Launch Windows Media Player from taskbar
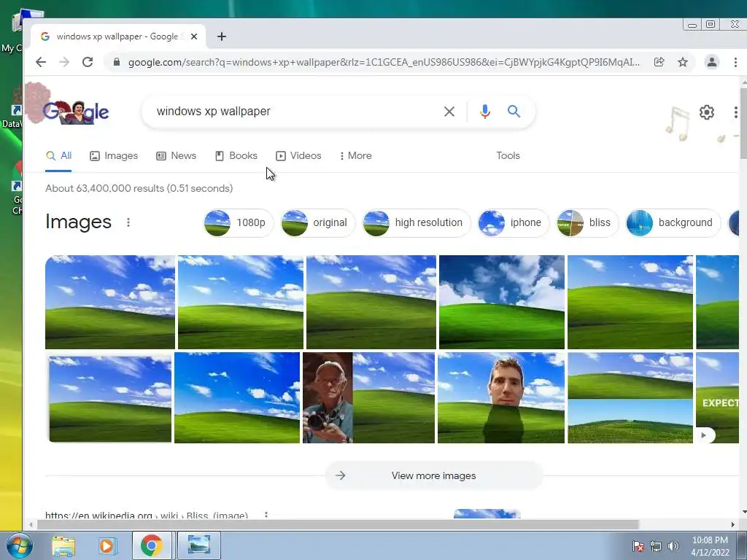The image size is (747, 560). [x=107, y=545]
